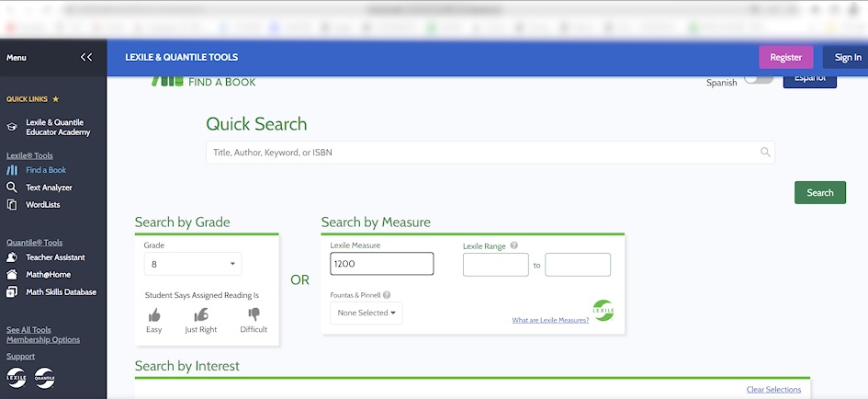Open the Membership Options link
Image resolution: width=868 pixels, height=399 pixels.
point(43,340)
